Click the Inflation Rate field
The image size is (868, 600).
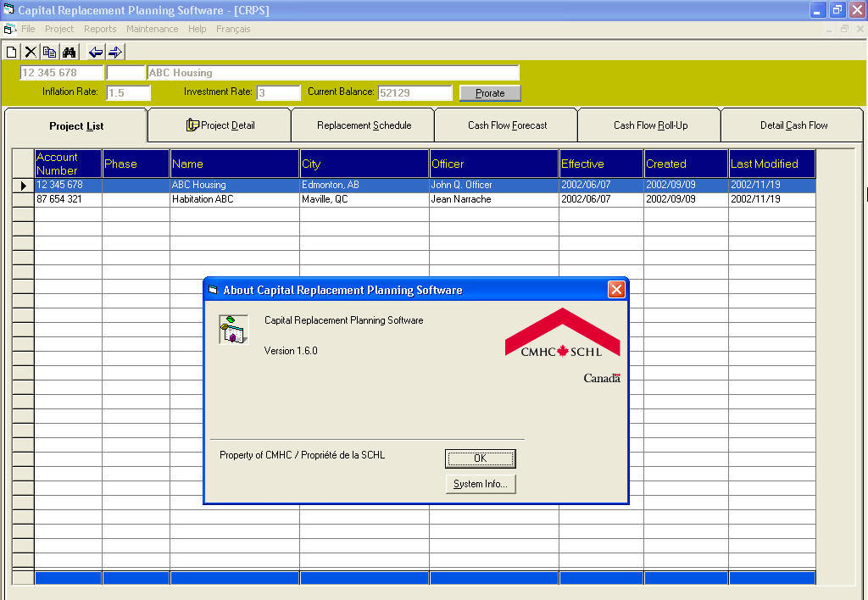point(128,92)
